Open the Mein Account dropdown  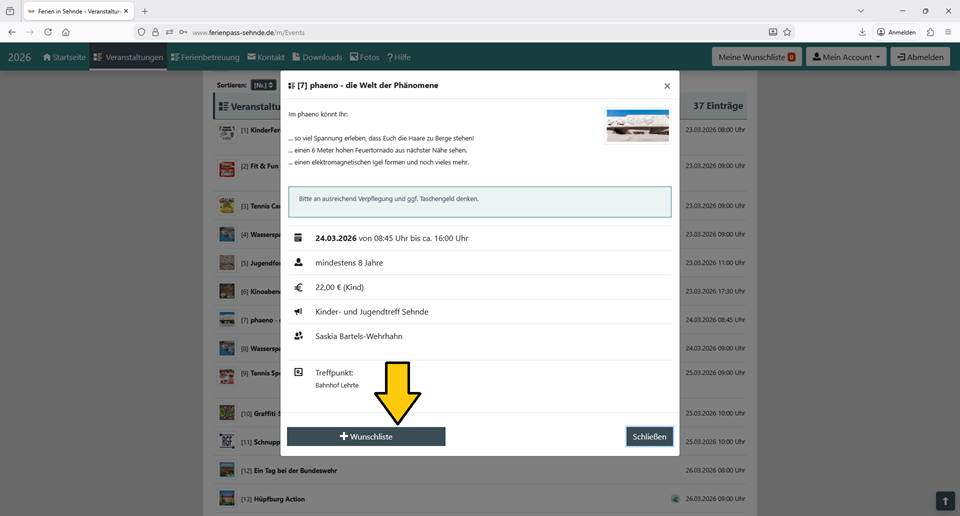click(x=846, y=57)
